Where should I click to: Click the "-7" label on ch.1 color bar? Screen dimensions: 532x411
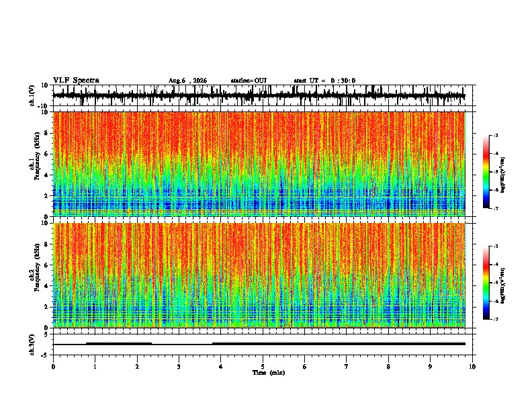[x=495, y=208]
